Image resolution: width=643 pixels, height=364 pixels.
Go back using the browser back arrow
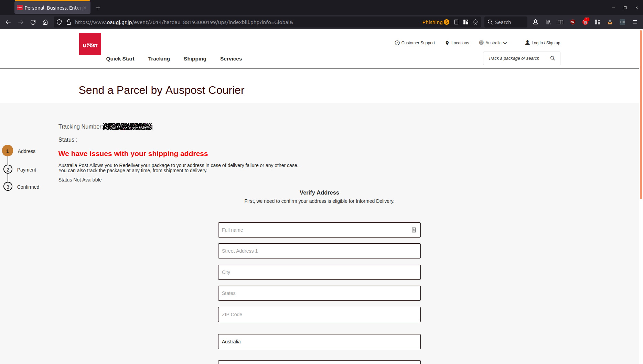click(8, 22)
